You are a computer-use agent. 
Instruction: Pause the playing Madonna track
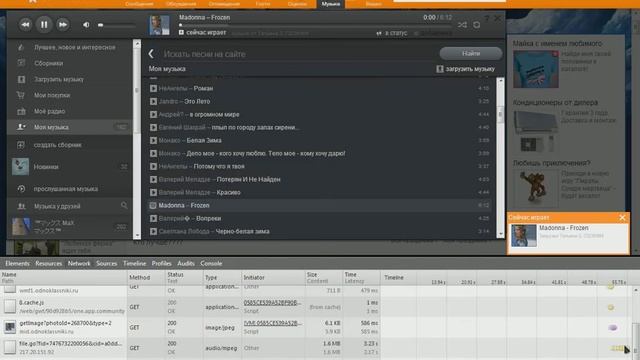point(44,24)
